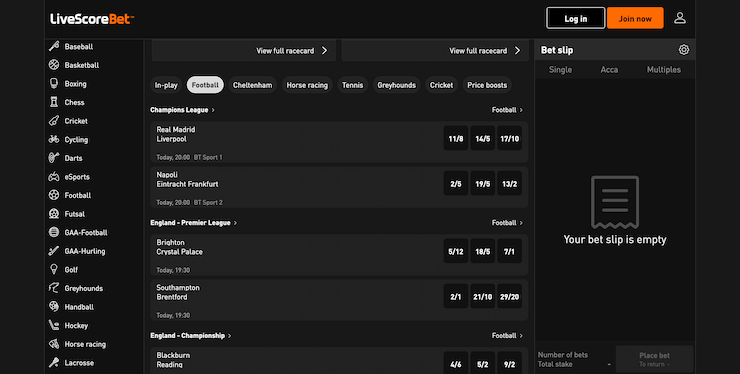Click the Football ball icon in sidebar
Viewport: 740px width, 374px height.
(54, 195)
